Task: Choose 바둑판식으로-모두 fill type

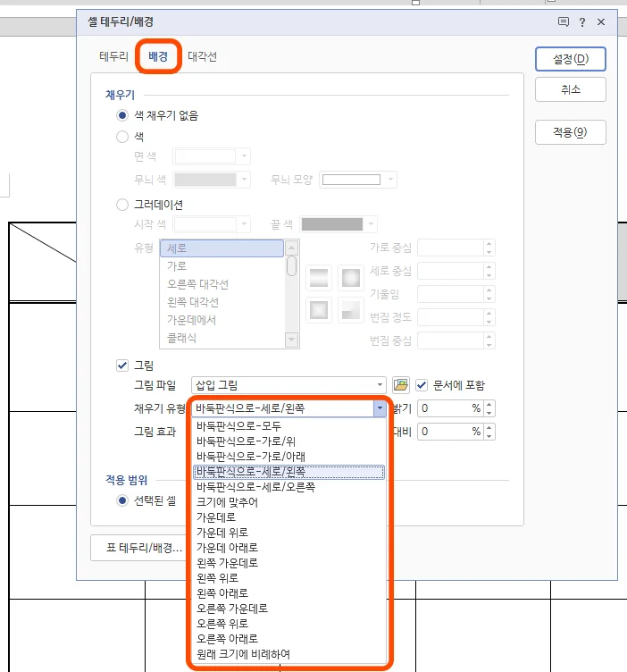Action: click(289, 426)
